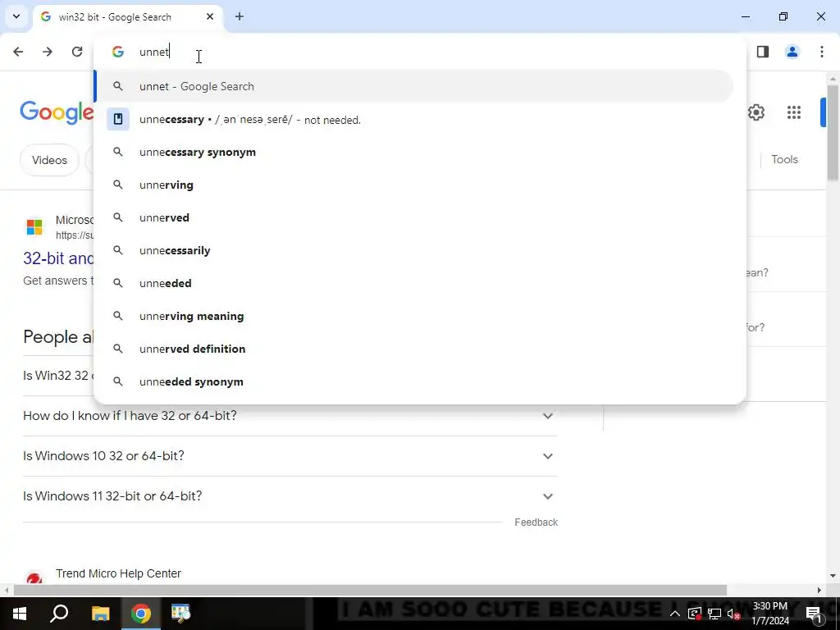The width and height of the screenshot is (840, 630).
Task: Open the Chrome profile avatar
Action: click(x=792, y=52)
